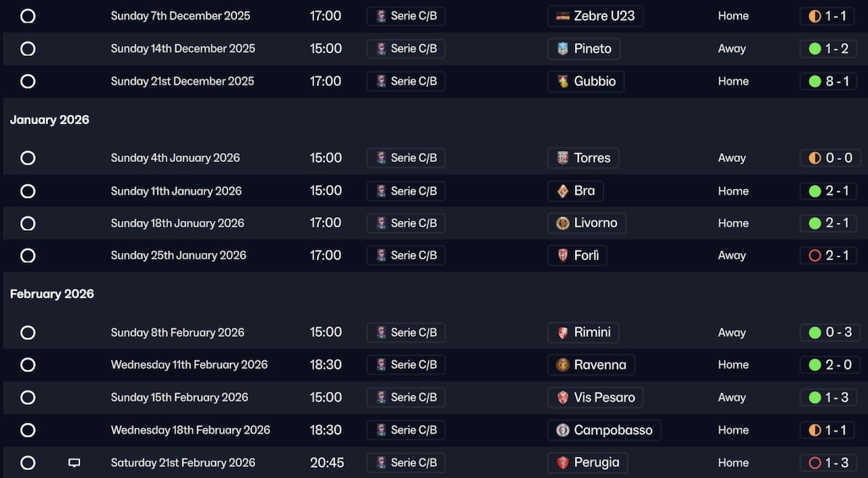Open the Serie C/B competition tag for Rimini match

tap(406, 333)
